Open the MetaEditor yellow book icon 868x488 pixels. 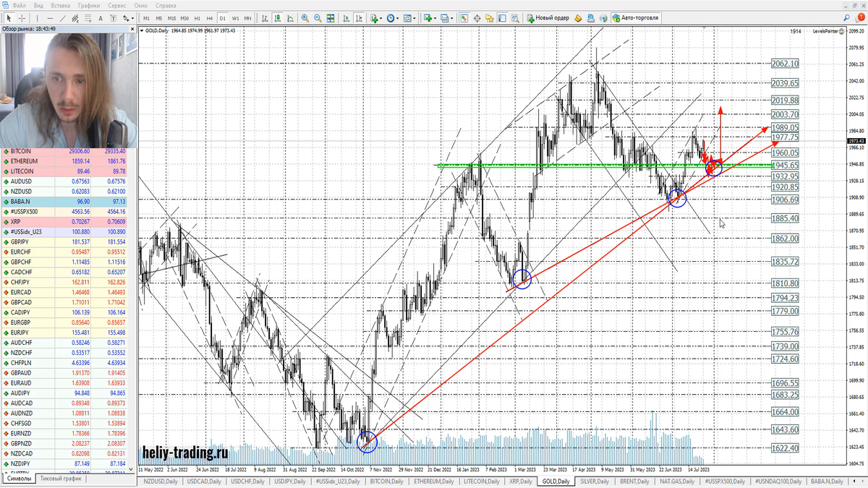point(578,17)
